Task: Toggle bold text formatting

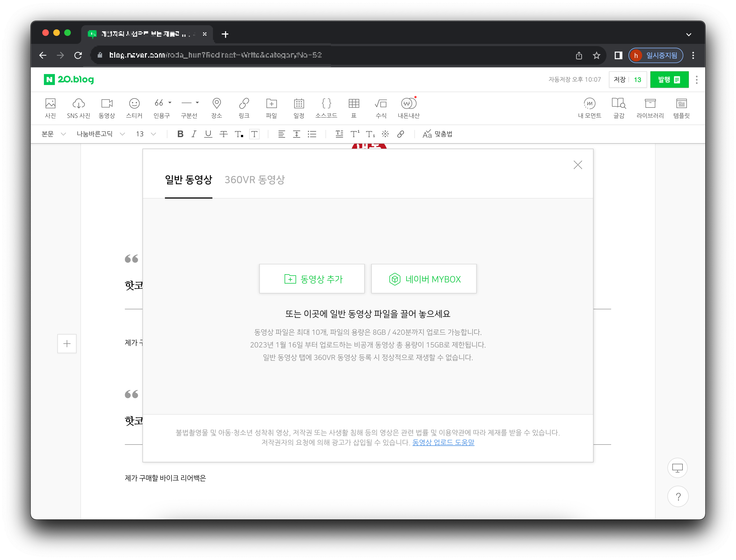Action: [x=180, y=134]
